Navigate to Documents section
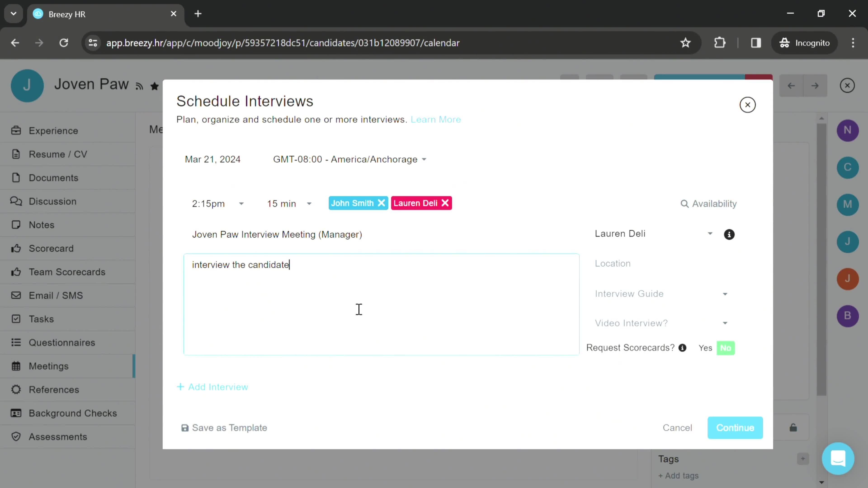 coord(54,178)
